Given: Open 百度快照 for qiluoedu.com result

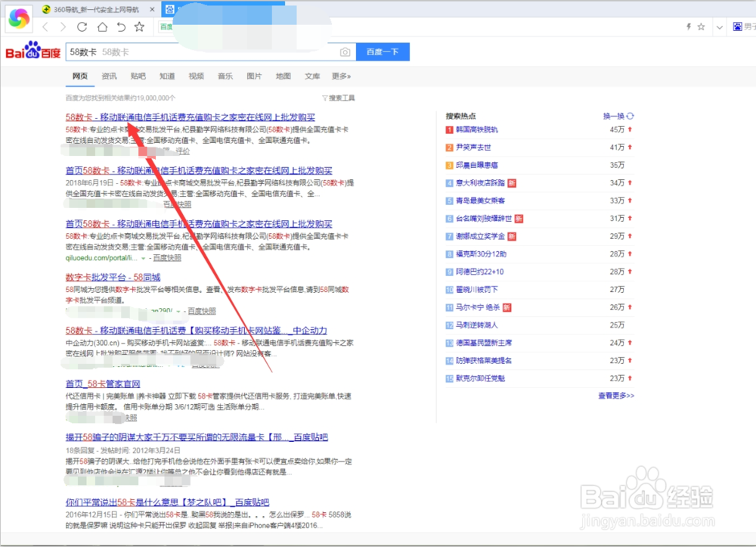Looking at the screenshot, I should 167,258.
